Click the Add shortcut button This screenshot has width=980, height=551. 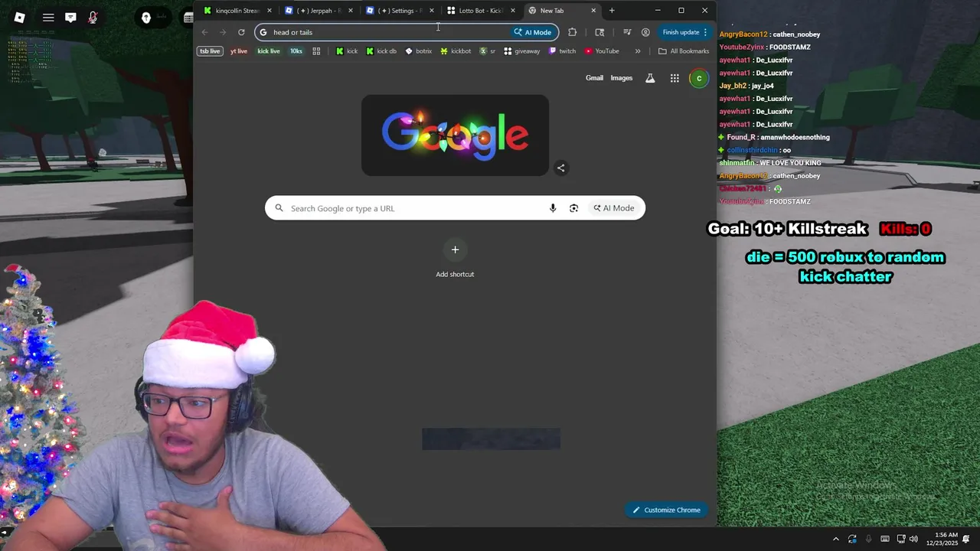coord(455,259)
